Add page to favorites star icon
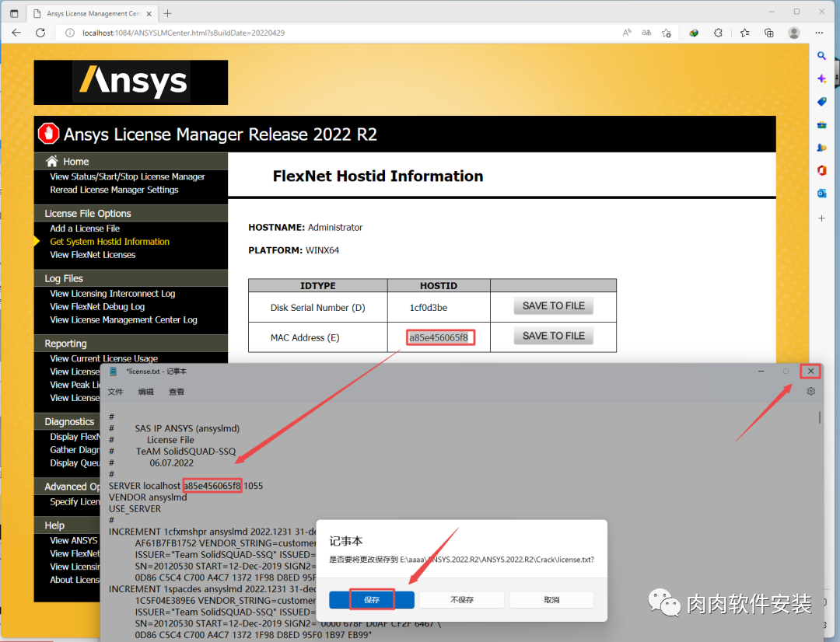This screenshot has height=642, width=840. pos(667,33)
